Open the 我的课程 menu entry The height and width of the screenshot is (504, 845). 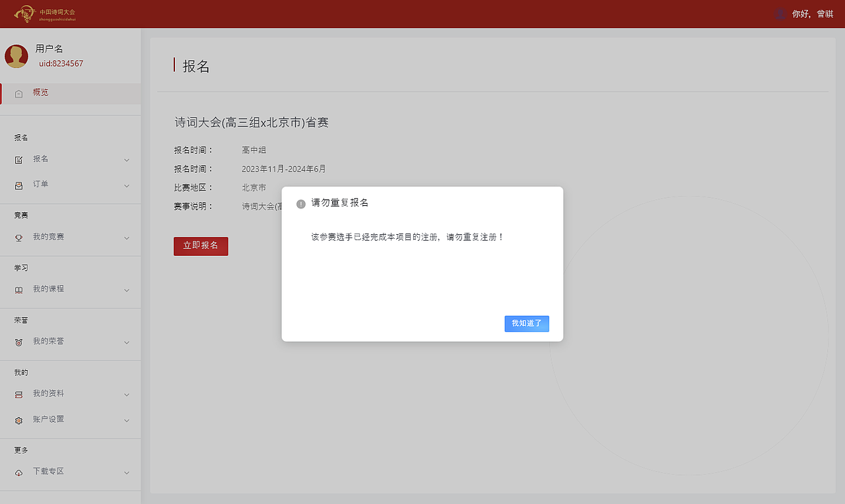coord(49,289)
